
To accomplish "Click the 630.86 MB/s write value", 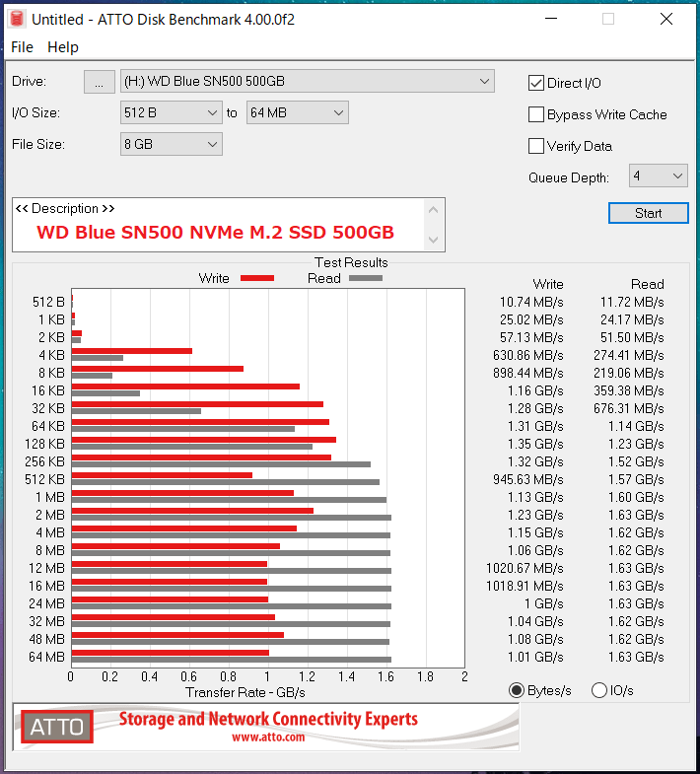I will [528, 355].
